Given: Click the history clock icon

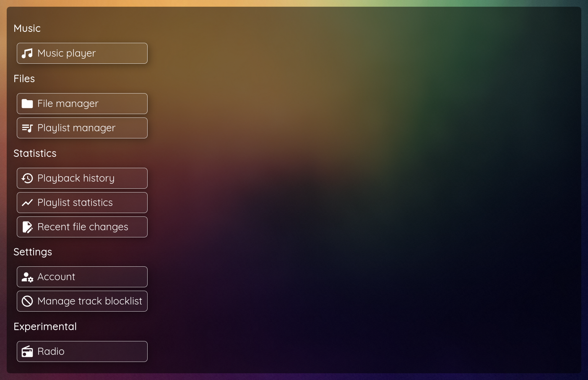Looking at the screenshot, I should (x=27, y=178).
